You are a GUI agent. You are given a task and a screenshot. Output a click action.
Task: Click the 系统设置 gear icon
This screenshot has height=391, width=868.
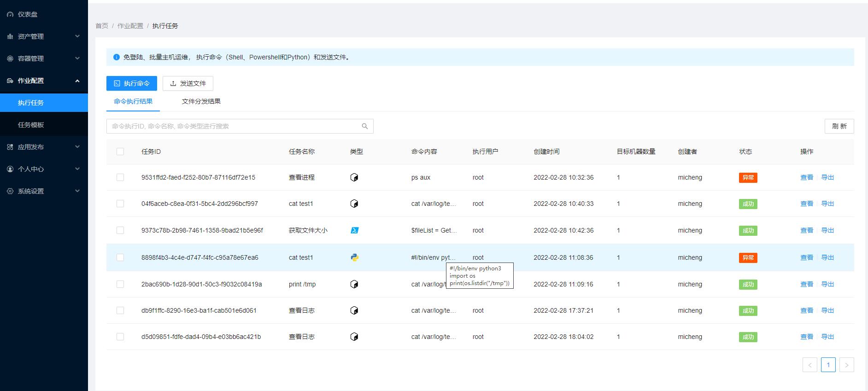coord(10,191)
